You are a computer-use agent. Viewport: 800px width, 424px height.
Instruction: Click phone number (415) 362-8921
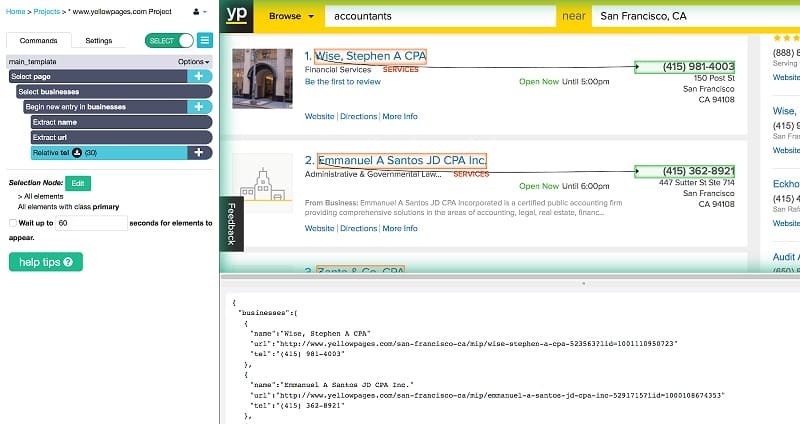[698, 171]
